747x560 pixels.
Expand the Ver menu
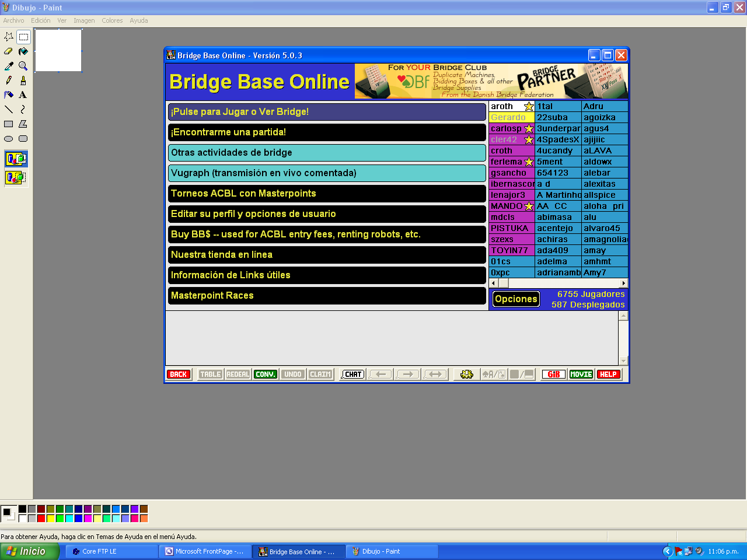point(62,20)
